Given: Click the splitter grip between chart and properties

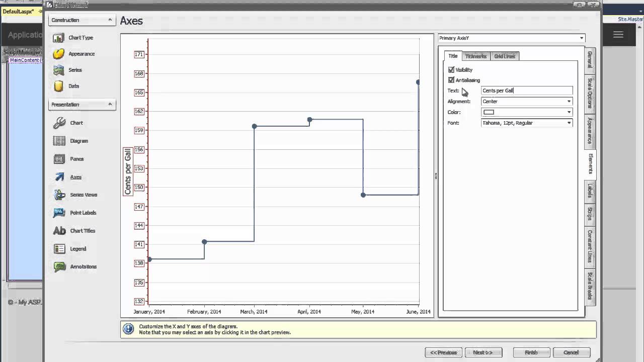Looking at the screenshot, I should point(436,175).
